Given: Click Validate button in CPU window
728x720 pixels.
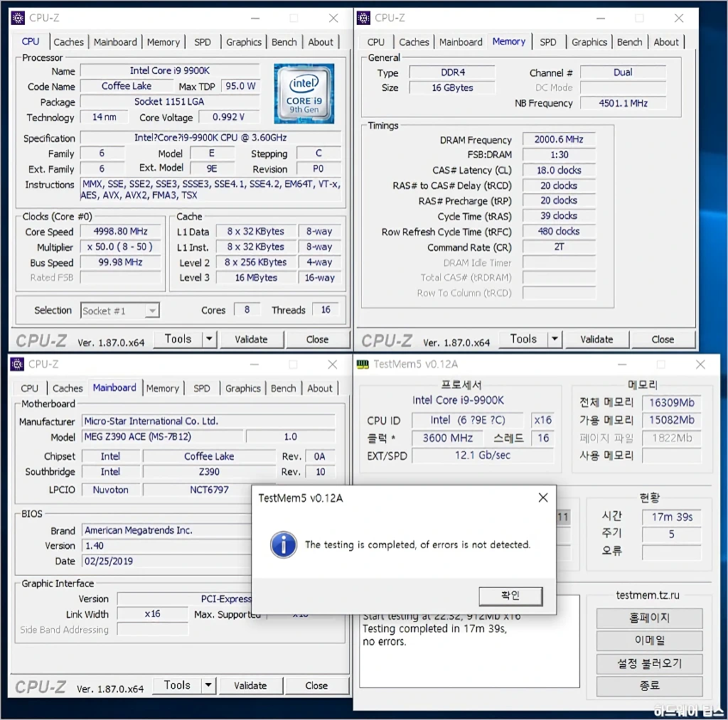Looking at the screenshot, I should click(251, 339).
